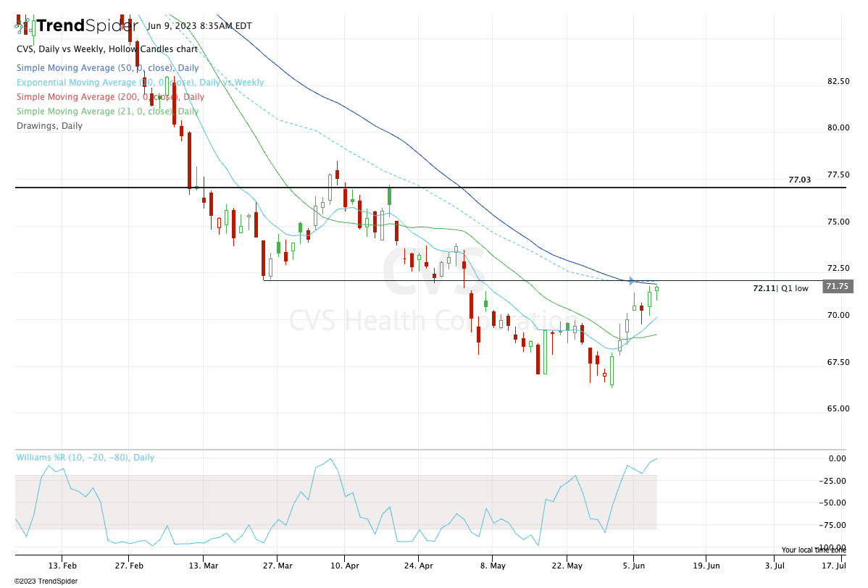Image resolution: width=868 pixels, height=588 pixels.
Task: Click the 24. Apr date label
Action: coord(419,566)
